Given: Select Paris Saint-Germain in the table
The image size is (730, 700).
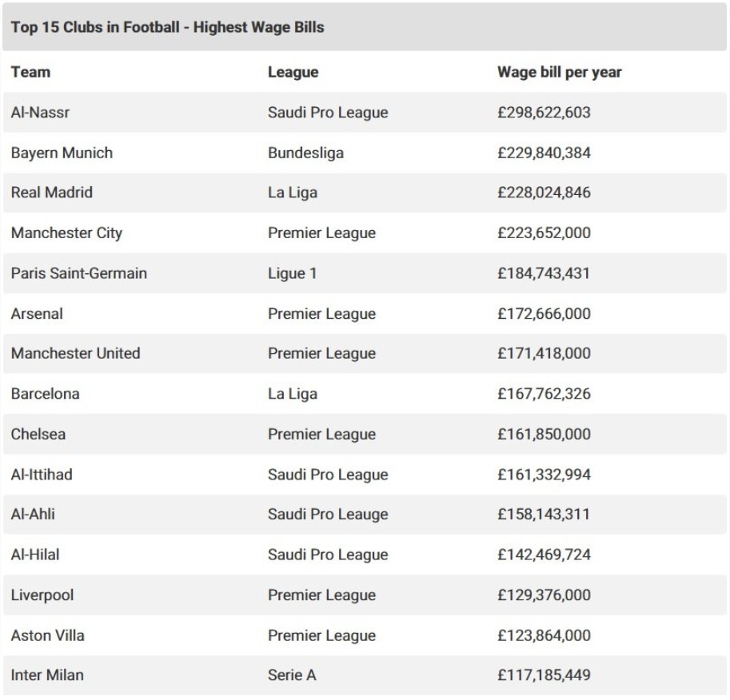Looking at the screenshot, I should [79, 273].
